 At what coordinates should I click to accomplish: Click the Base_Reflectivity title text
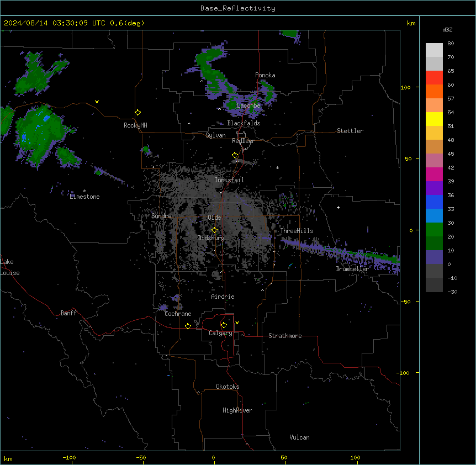point(238,8)
